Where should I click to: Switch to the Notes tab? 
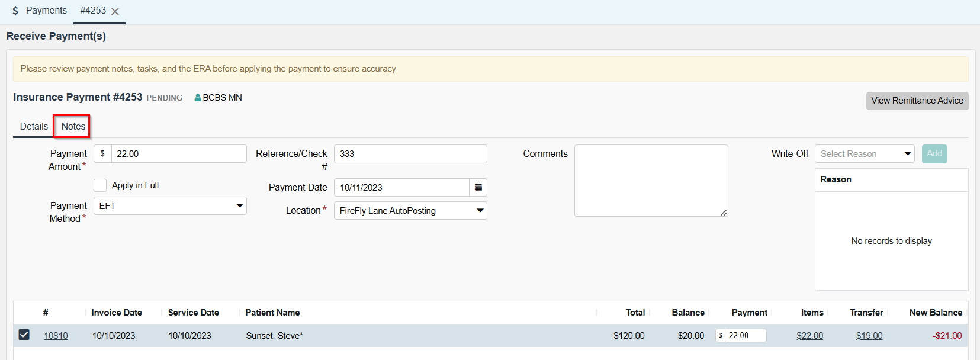point(73,126)
